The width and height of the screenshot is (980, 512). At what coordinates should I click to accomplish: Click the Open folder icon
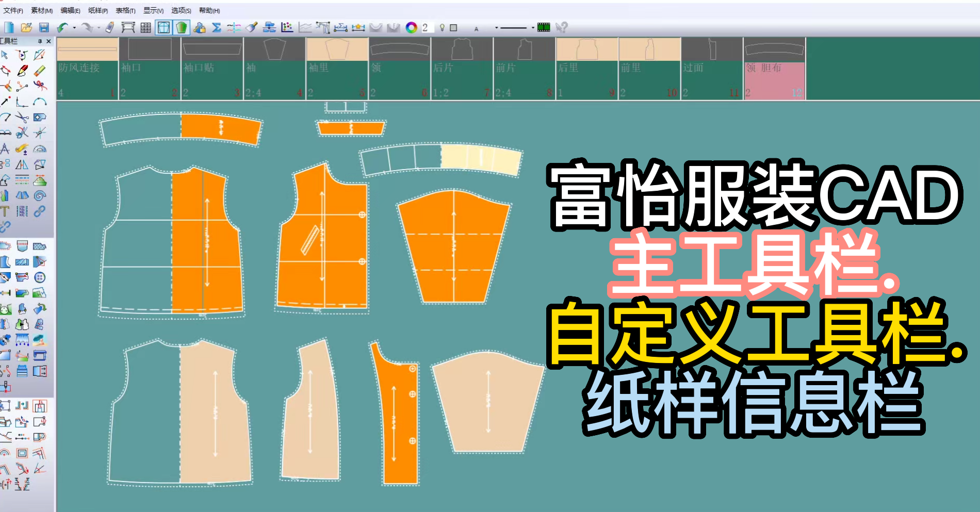pyautogui.click(x=26, y=27)
